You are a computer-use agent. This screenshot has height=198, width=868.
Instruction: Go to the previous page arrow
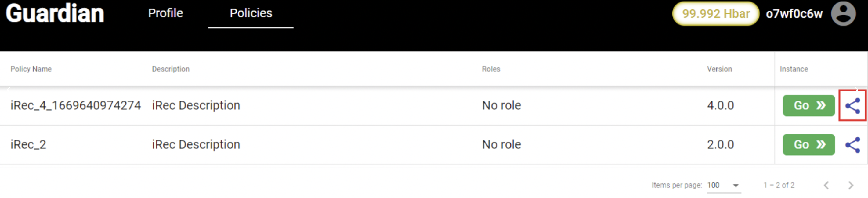coord(826,185)
